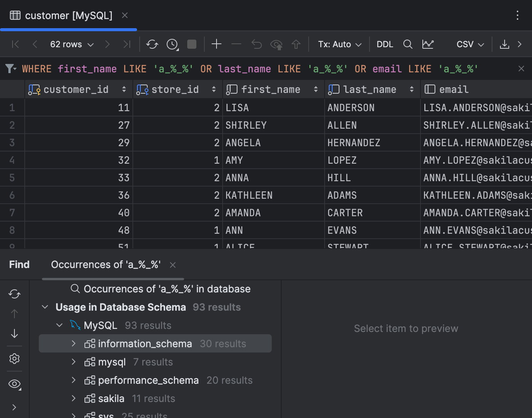
Task: Toggle the preview eye icon in Find panel
Action: coord(14,384)
